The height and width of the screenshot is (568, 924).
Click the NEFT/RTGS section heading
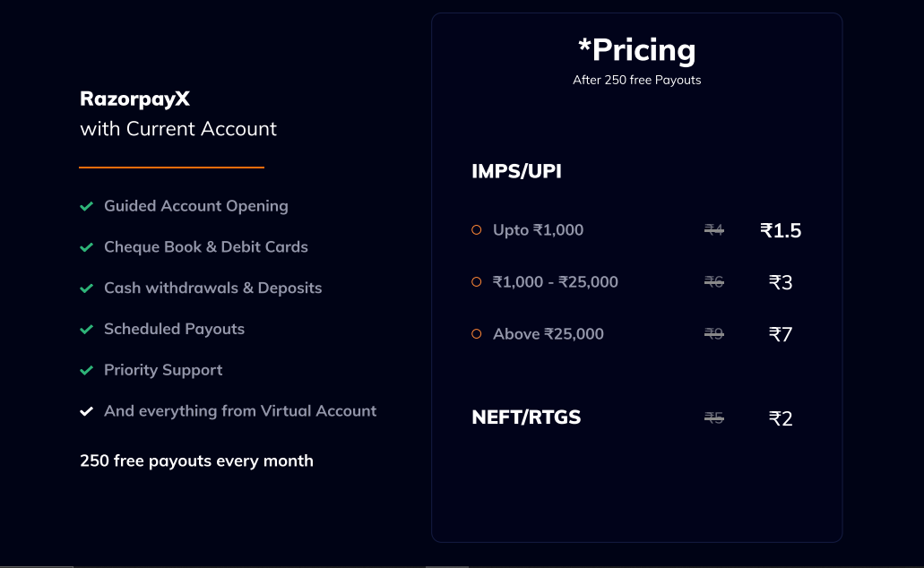coord(526,417)
